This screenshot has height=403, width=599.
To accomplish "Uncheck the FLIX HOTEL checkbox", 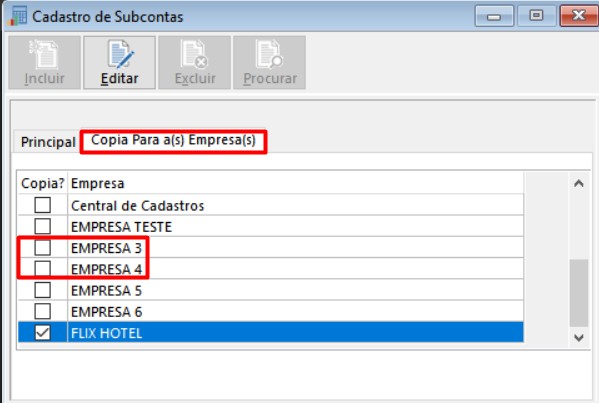I will click(42, 332).
